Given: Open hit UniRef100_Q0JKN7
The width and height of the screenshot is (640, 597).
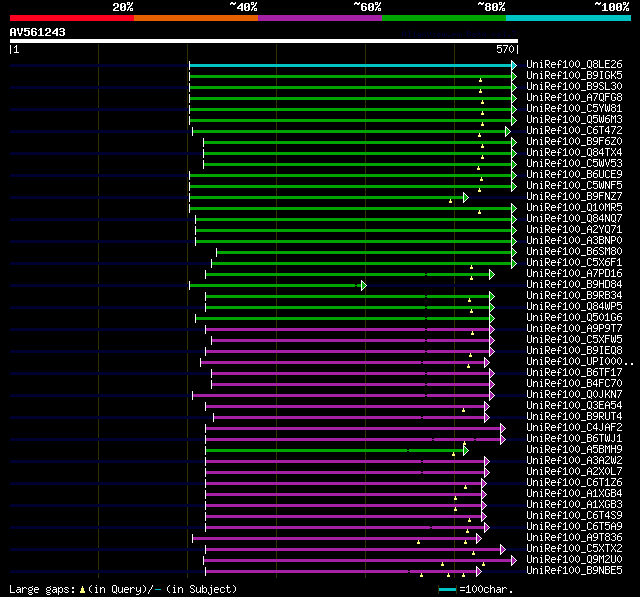Looking at the screenshot, I should (574, 395).
